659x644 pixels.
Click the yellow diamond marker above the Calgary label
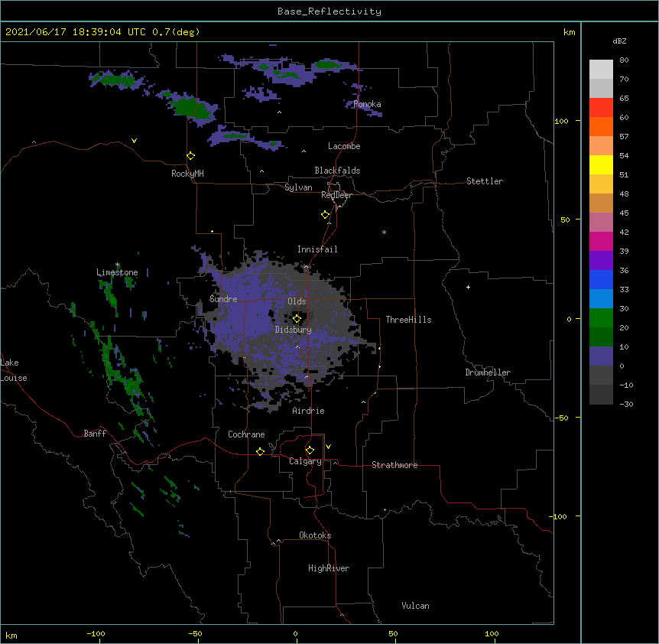click(310, 450)
